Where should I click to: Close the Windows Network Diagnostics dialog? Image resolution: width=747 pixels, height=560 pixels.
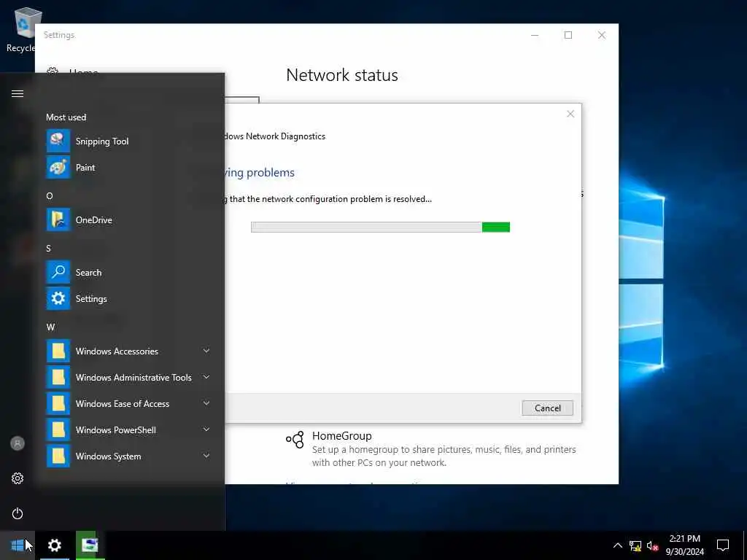570,114
